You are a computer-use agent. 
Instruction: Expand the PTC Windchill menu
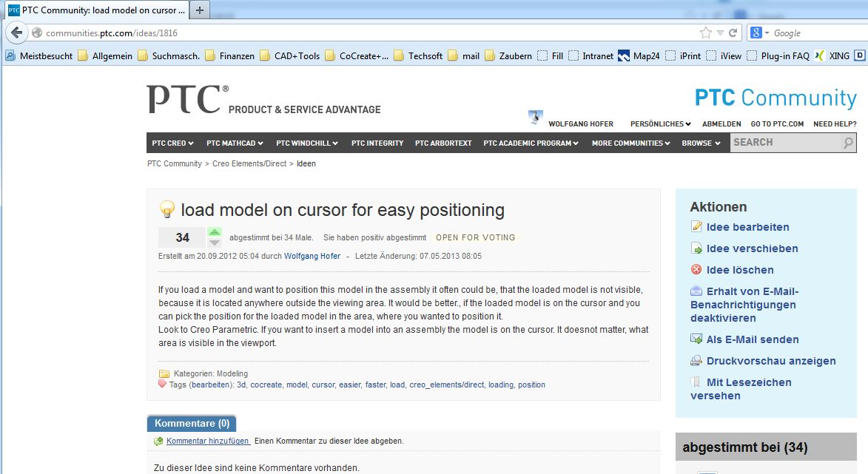pyautogui.click(x=307, y=143)
